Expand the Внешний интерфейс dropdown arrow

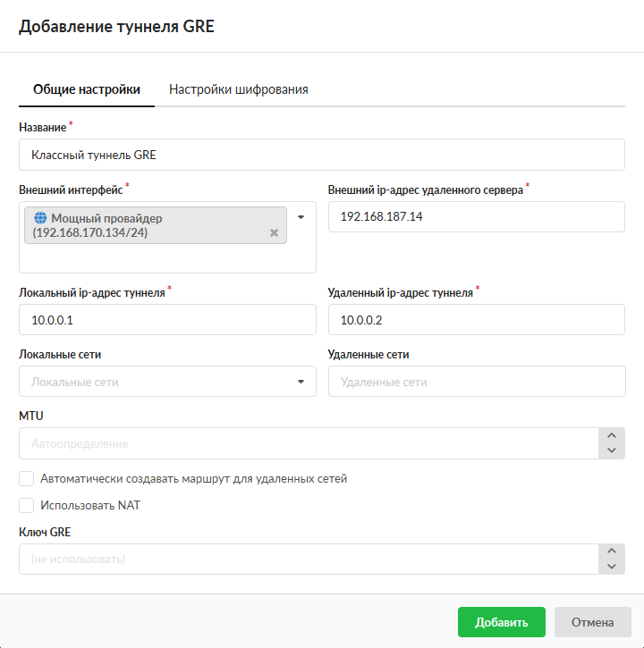(x=301, y=217)
